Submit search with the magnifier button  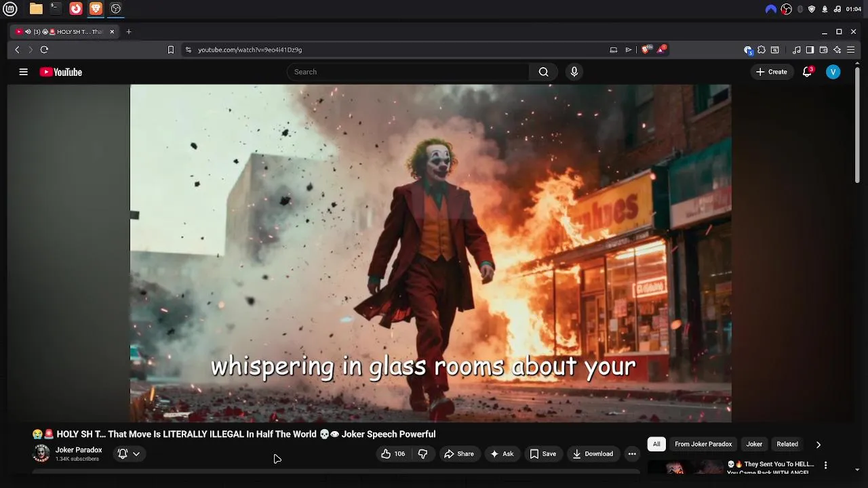[543, 72]
